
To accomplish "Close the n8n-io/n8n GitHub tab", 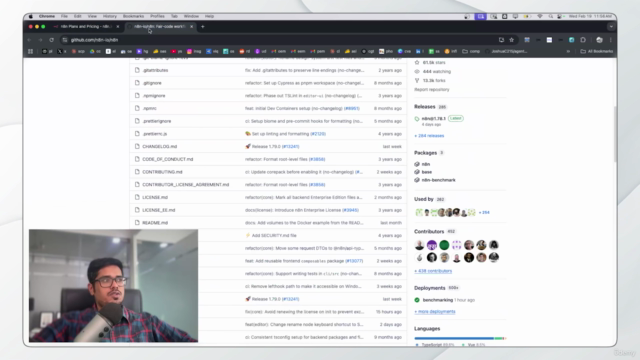I will 191,27.
